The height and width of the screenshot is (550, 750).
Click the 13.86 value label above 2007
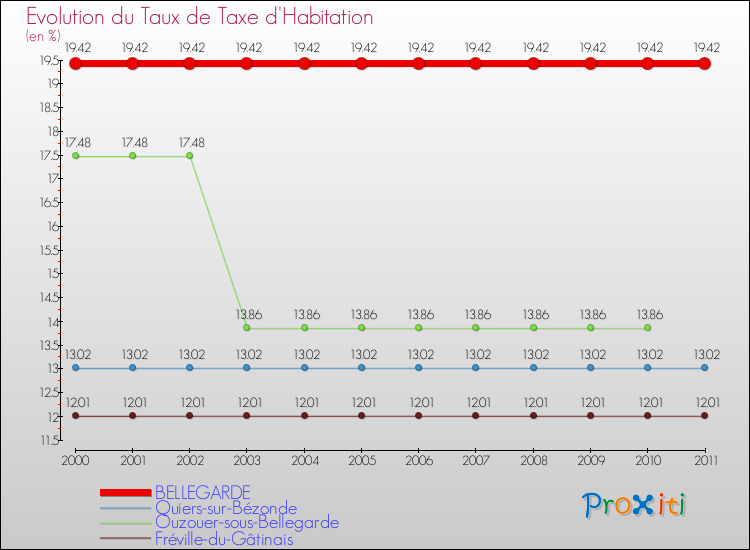(478, 314)
